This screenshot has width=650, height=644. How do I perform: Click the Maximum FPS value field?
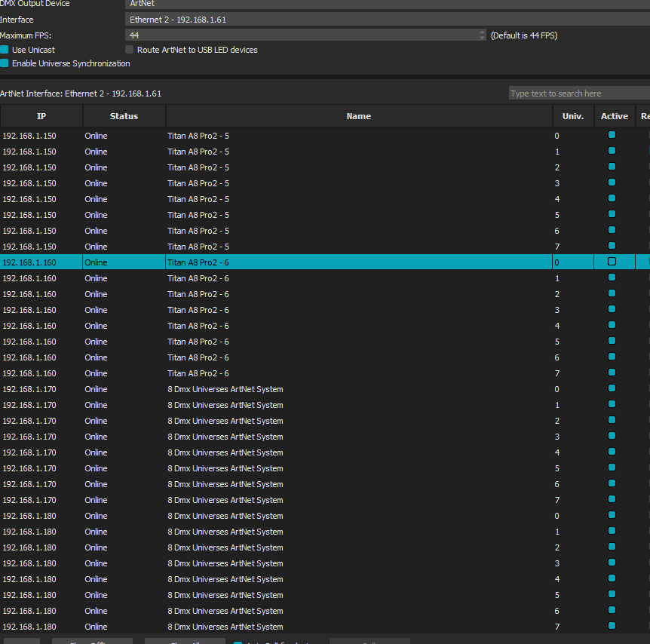pos(302,35)
